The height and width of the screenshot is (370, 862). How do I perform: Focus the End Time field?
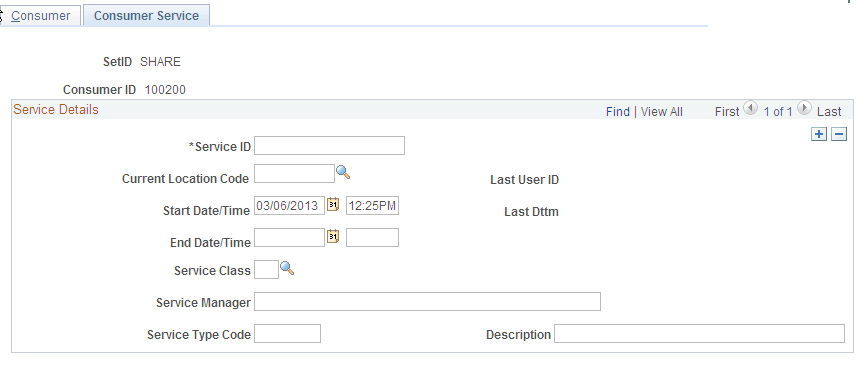tap(372, 238)
